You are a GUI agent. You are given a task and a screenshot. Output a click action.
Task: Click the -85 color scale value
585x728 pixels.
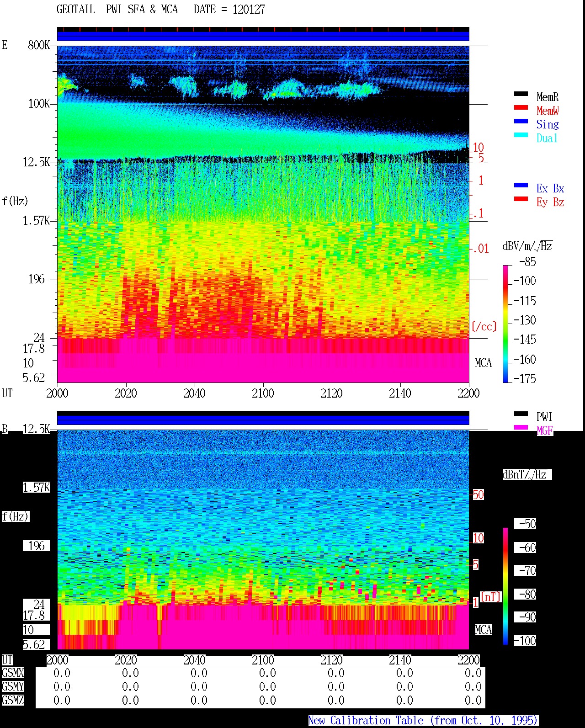point(527,262)
